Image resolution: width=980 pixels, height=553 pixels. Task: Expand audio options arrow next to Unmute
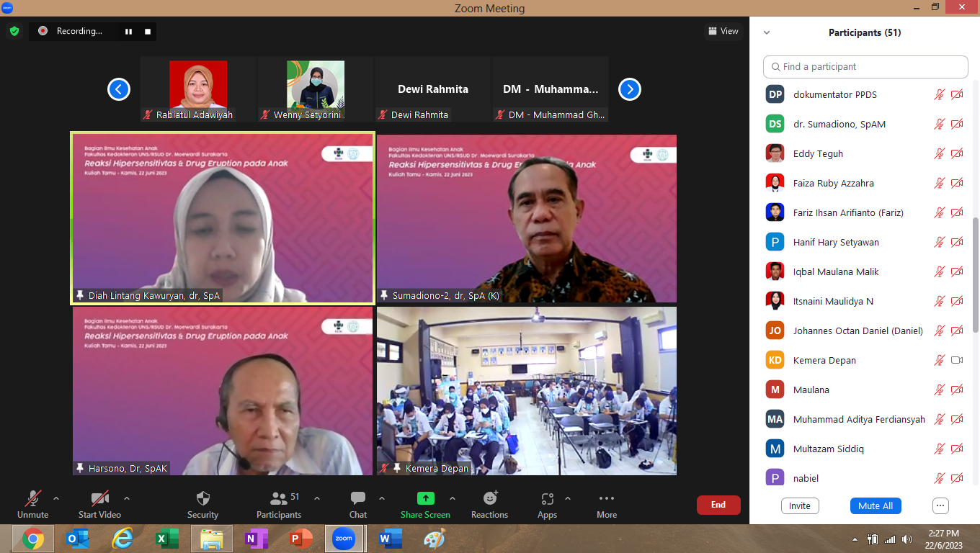[x=56, y=498]
